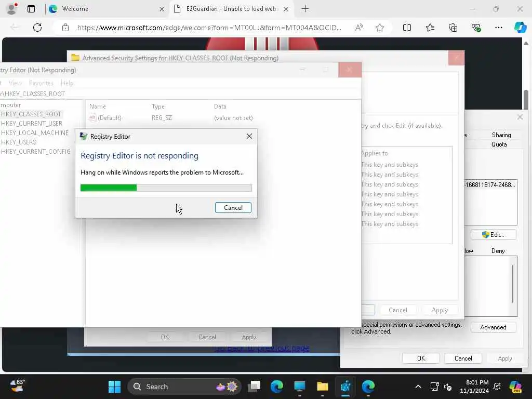The width and height of the screenshot is (532, 399).
Task: Activate Read aloud icon
Action: point(360,28)
